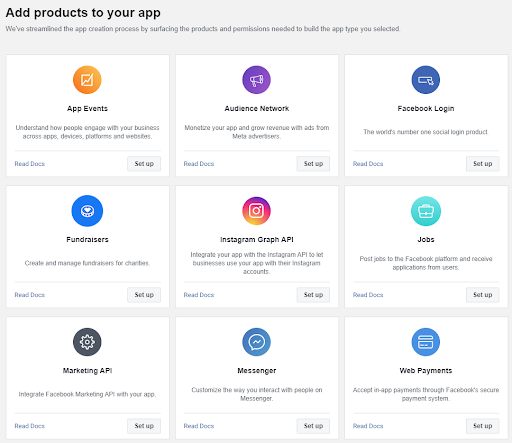Open Read Docs for Facebook Login
The height and width of the screenshot is (443, 512).
(x=368, y=164)
